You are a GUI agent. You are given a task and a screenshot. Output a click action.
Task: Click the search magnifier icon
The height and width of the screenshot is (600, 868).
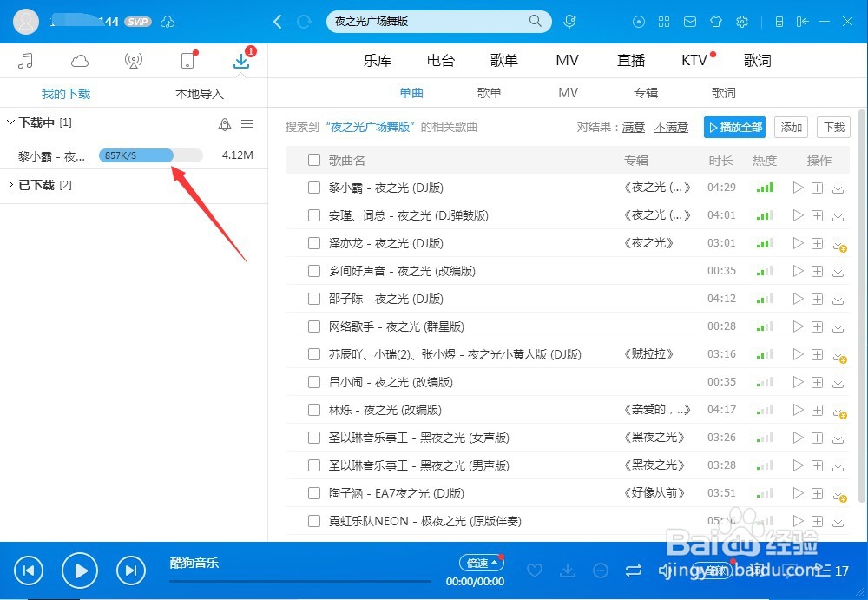(x=535, y=21)
